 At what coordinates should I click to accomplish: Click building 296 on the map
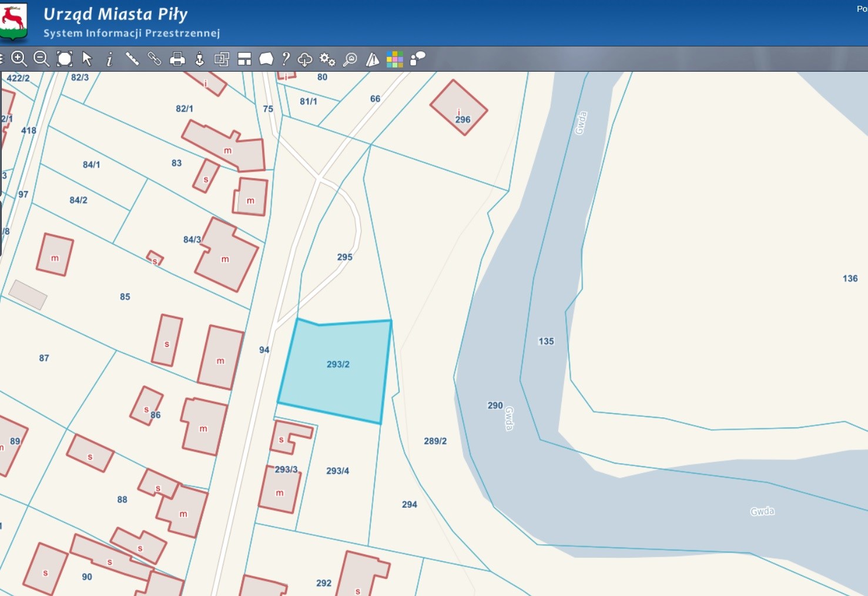point(458,108)
